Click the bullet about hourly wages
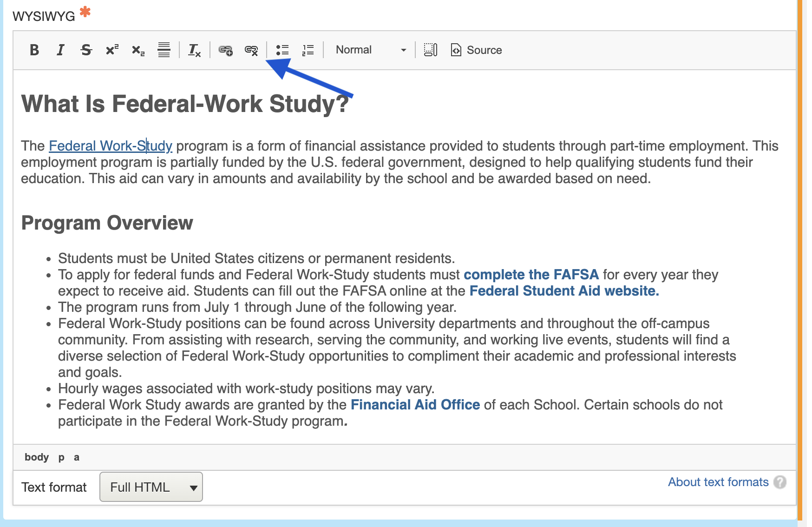The width and height of the screenshot is (812, 527). coord(246,389)
